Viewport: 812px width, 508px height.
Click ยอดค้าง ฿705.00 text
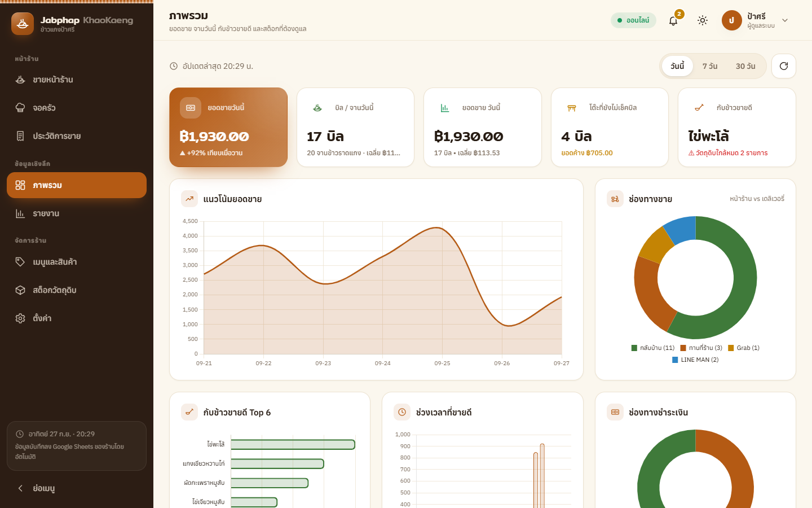[x=587, y=153]
